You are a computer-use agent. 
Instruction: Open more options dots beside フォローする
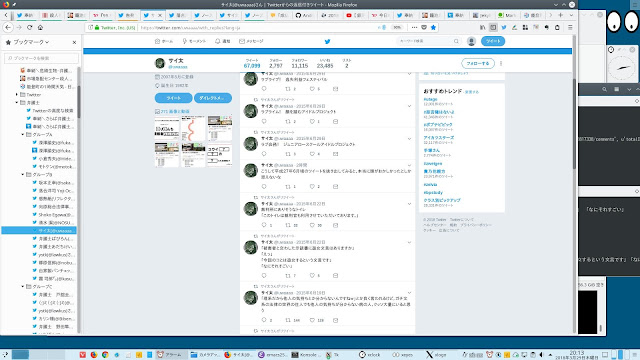pyautogui.click(x=501, y=64)
